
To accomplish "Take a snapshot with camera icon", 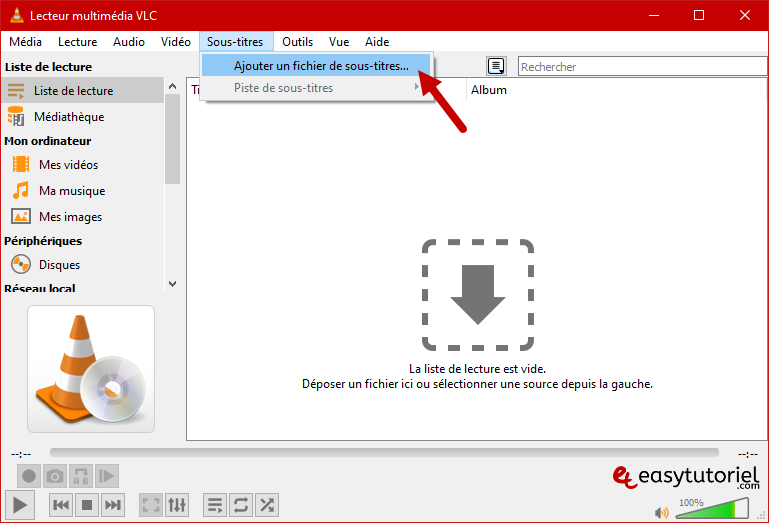I will click(x=55, y=476).
